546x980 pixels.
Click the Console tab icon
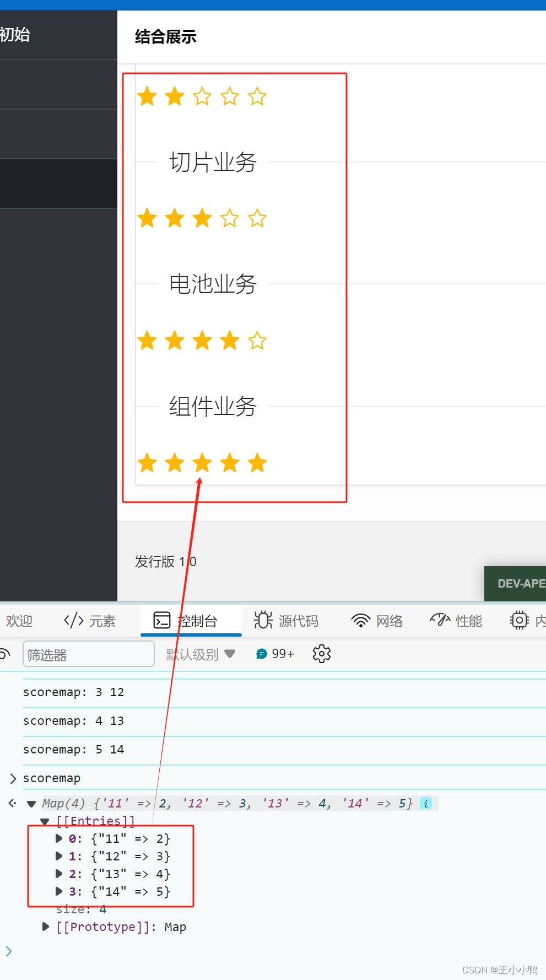tap(162, 620)
